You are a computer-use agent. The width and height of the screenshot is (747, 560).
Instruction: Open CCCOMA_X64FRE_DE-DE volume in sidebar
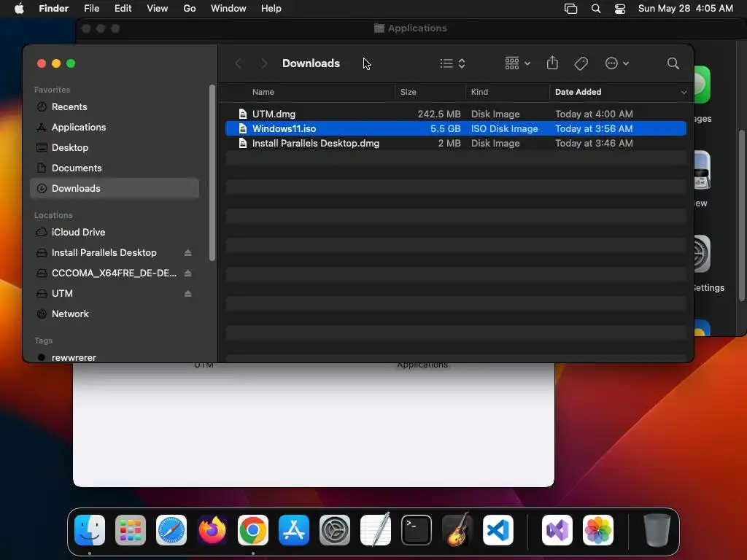tap(106, 273)
